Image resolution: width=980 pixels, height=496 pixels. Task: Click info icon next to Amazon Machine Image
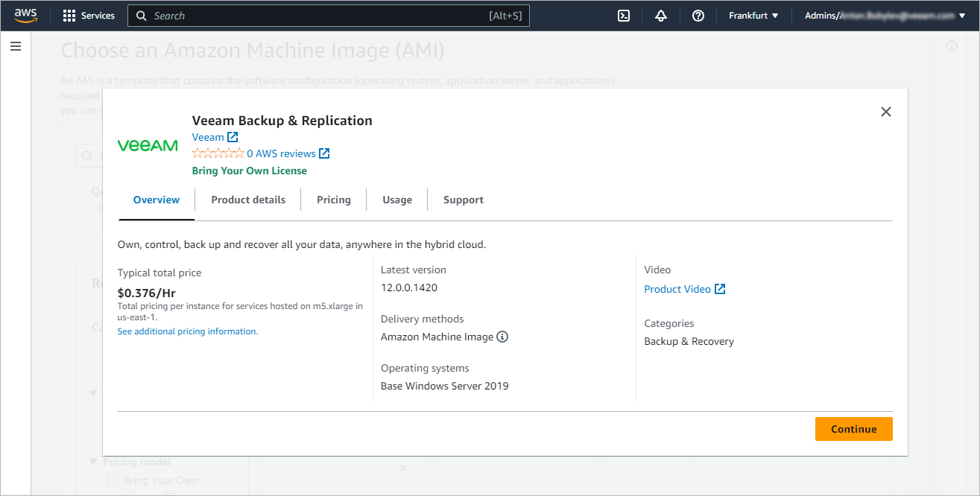click(502, 337)
